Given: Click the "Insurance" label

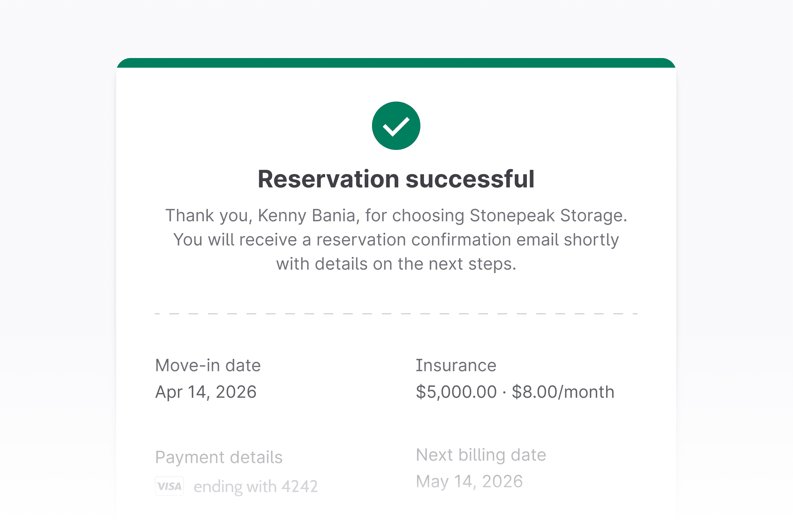Looking at the screenshot, I should [456, 365].
